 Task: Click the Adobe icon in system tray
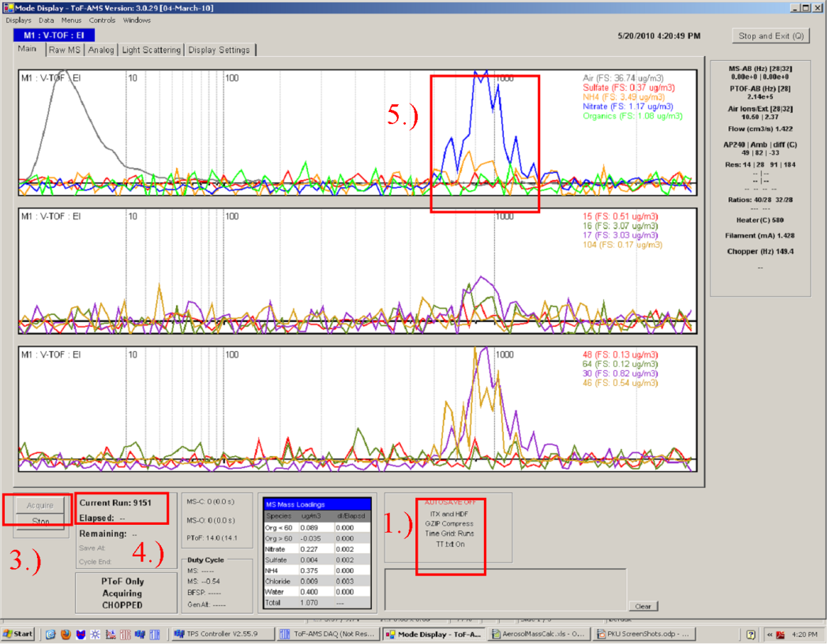(779, 634)
